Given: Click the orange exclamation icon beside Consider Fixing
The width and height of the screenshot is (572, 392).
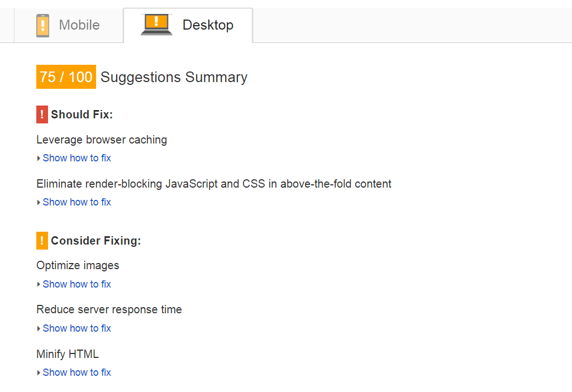Looking at the screenshot, I should click(41, 240).
